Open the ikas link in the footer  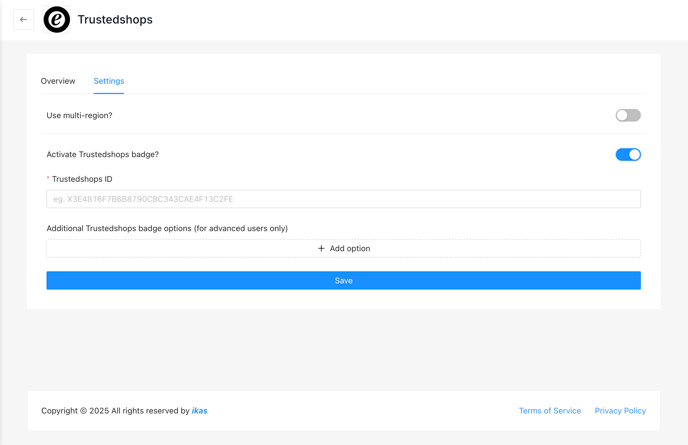coord(200,411)
